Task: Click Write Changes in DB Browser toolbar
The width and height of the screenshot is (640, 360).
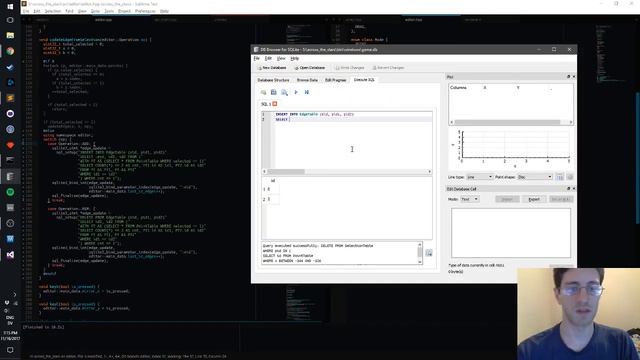Action: tap(349, 68)
